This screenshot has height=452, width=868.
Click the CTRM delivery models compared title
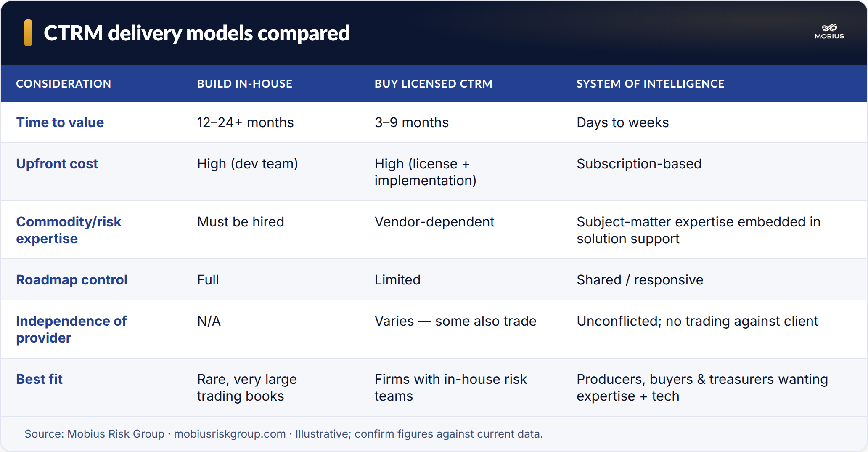[197, 33]
